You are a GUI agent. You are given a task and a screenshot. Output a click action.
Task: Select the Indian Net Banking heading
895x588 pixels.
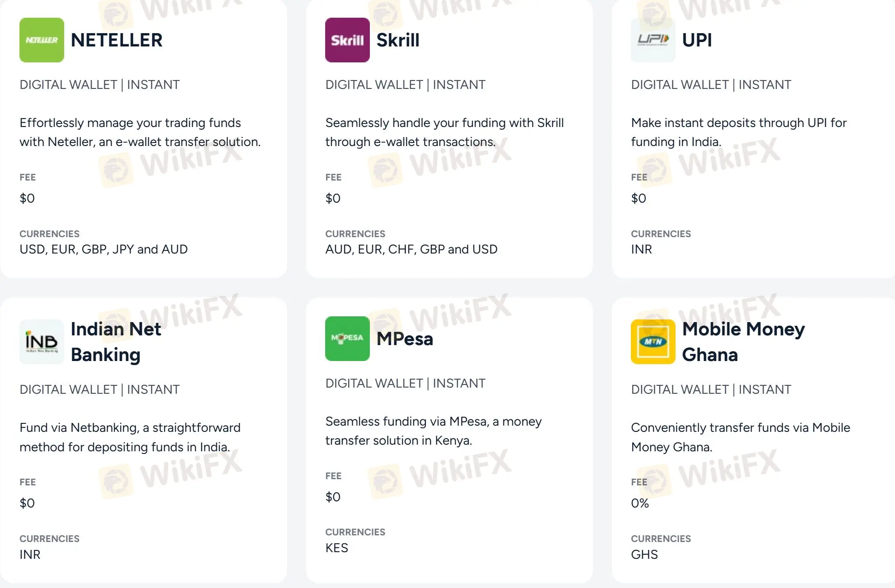point(116,342)
